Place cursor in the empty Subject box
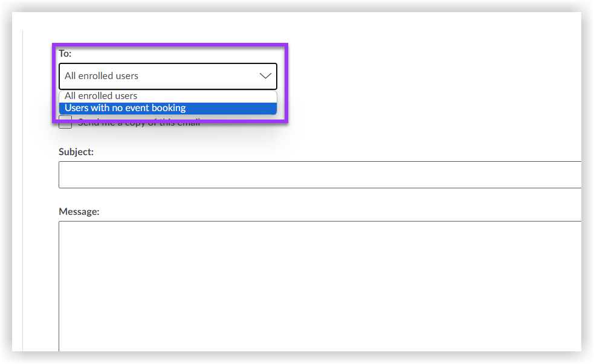This screenshot has width=594, height=364. coord(319,174)
